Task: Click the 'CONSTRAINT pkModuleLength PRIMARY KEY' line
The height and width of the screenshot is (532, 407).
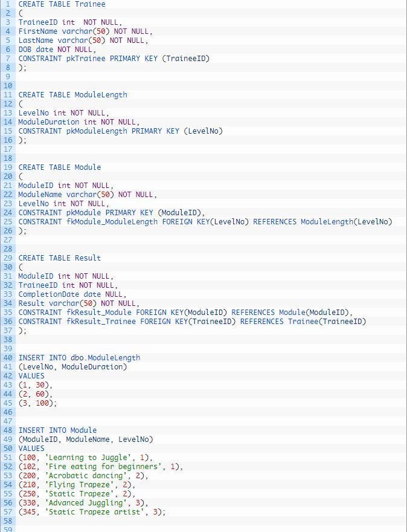Action: pyautogui.click(x=120, y=131)
